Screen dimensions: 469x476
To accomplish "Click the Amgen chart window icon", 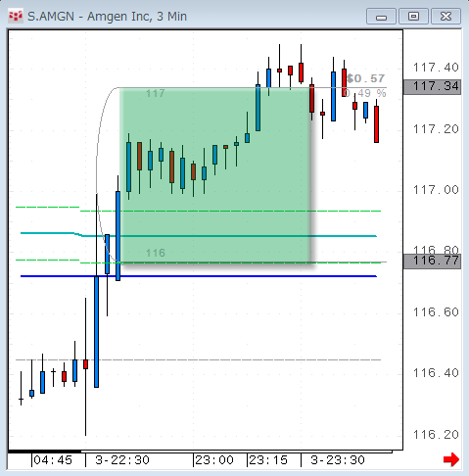I will coord(16,16).
